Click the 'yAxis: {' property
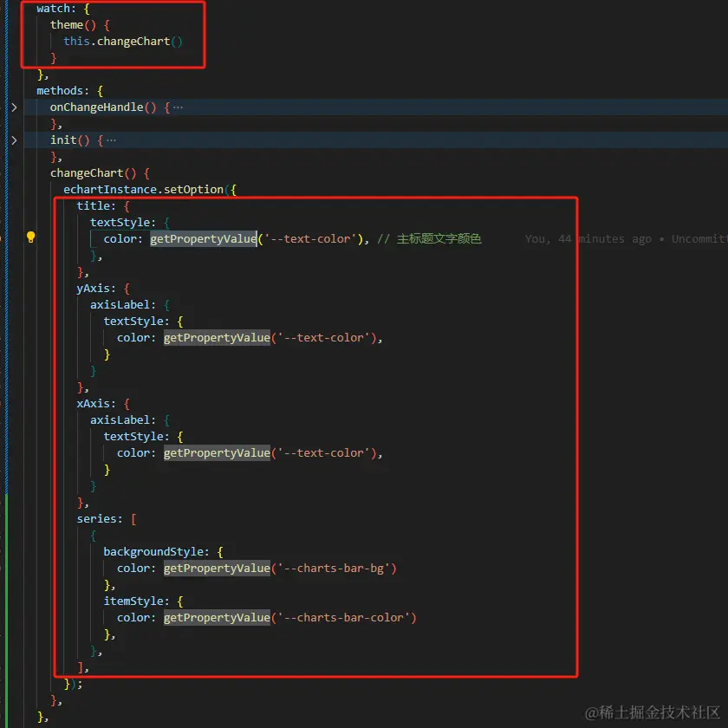The image size is (728, 728). point(103,289)
